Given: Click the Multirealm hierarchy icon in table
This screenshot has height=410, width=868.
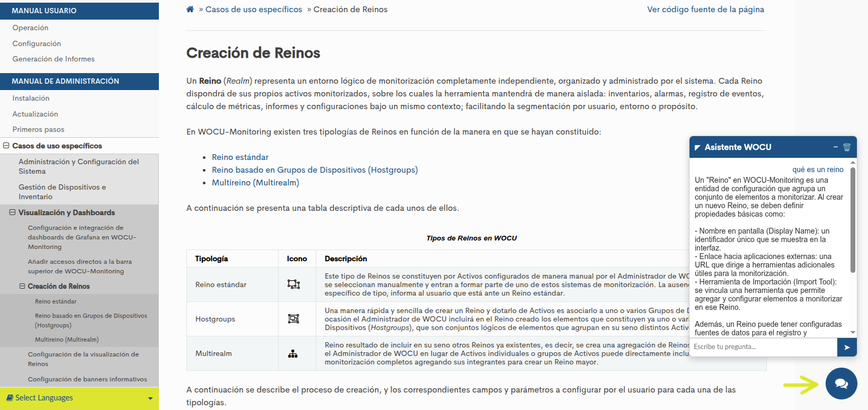Looking at the screenshot, I should click(x=293, y=353).
